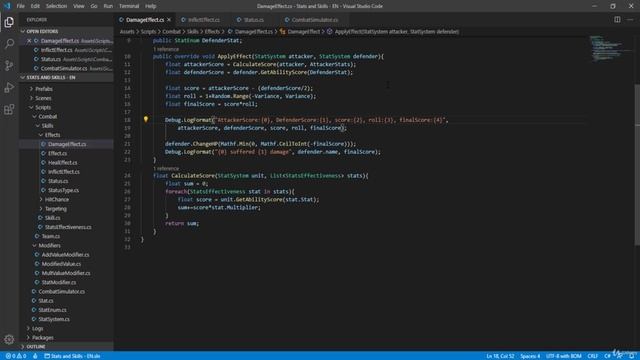Collapse the Open Editors section

67,31
